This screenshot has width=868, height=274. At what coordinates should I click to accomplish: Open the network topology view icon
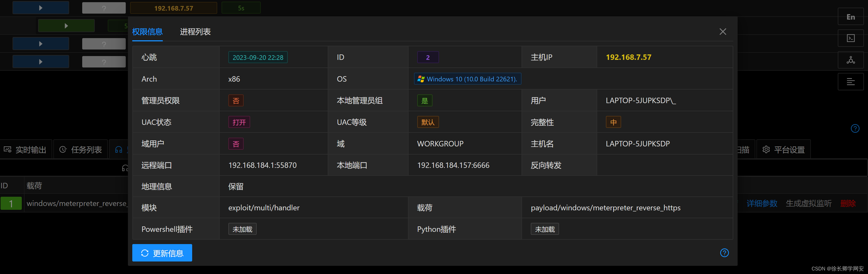(851, 60)
